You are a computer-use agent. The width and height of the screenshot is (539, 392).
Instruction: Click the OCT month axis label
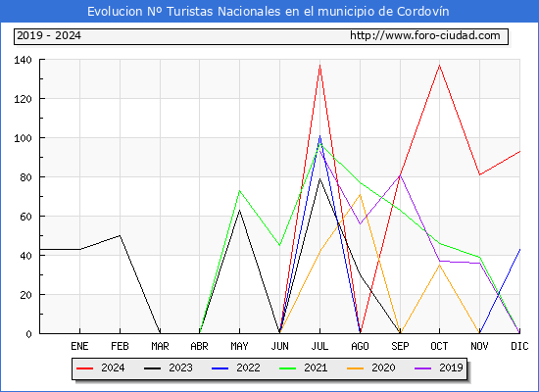point(439,346)
